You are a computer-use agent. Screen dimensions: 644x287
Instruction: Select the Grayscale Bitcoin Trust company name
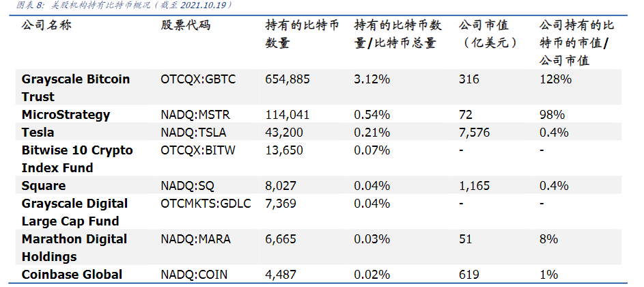[x=76, y=88]
